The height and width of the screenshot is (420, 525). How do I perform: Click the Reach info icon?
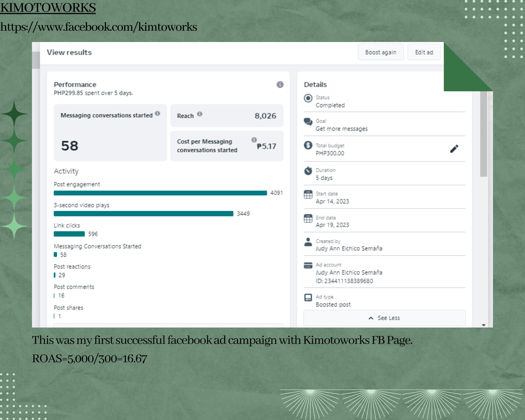(200, 114)
